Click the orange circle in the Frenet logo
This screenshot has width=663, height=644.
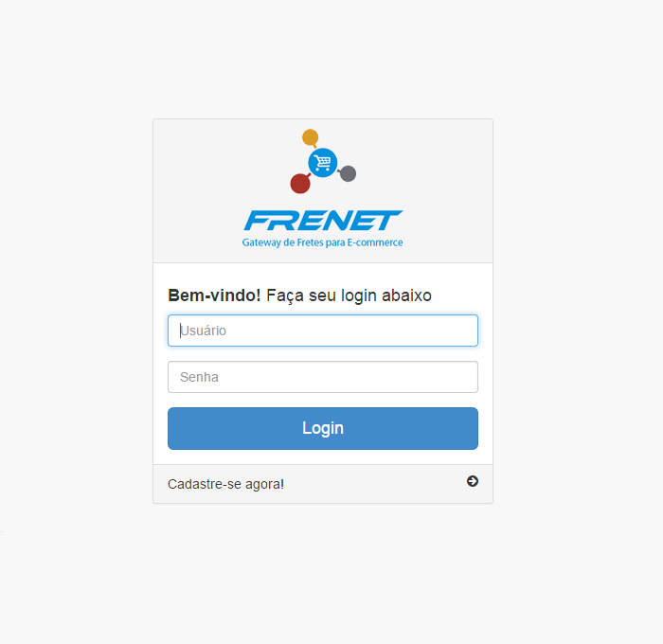(310, 137)
